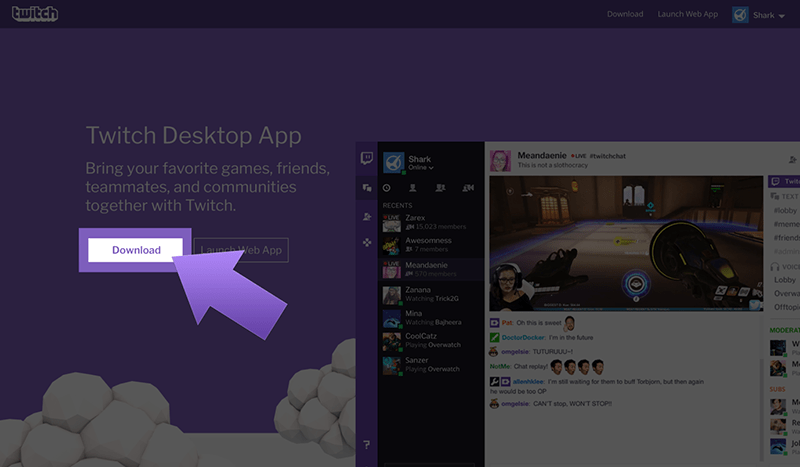Viewport: 800px width, 467px height.
Task: Select the communities-with-camera tab icon
Action: 468,188
